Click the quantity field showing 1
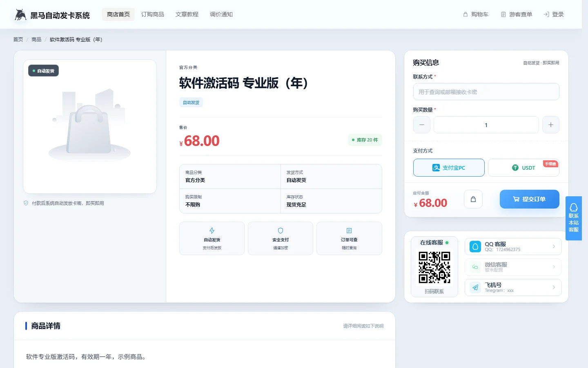This screenshot has height=368, width=588. (x=486, y=125)
